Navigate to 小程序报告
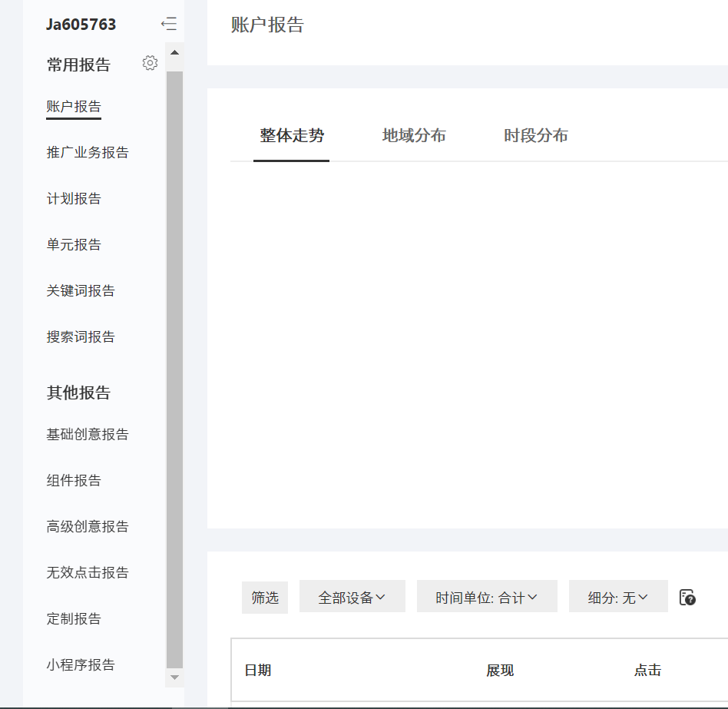 pyautogui.click(x=81, y=665)
